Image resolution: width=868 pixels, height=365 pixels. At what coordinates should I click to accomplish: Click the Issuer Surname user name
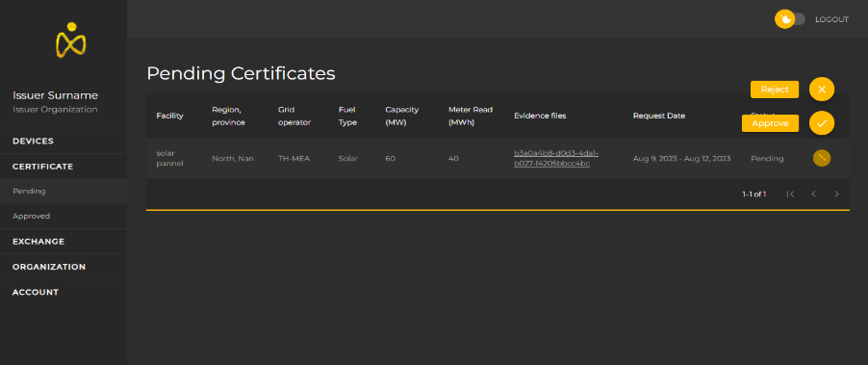[x=56, y=95]
